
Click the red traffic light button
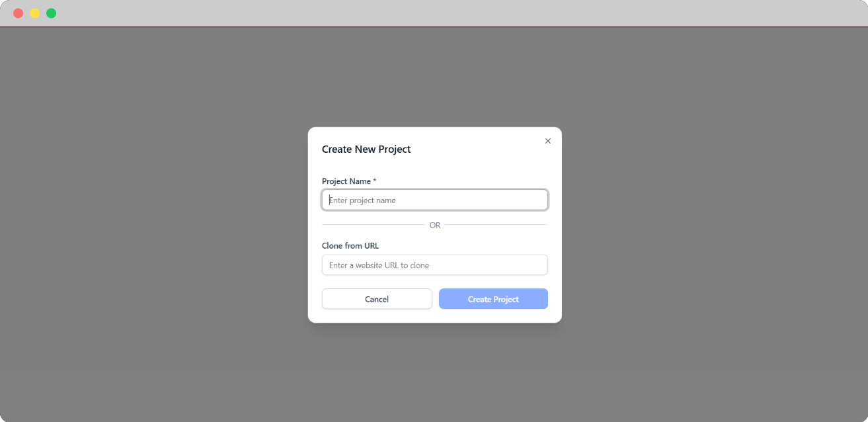17,13
